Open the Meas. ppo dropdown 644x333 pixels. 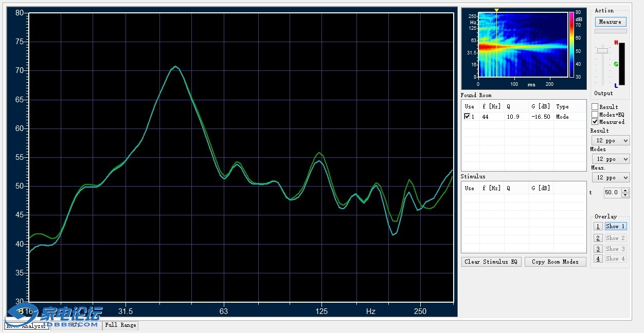[x=610, y=177]
